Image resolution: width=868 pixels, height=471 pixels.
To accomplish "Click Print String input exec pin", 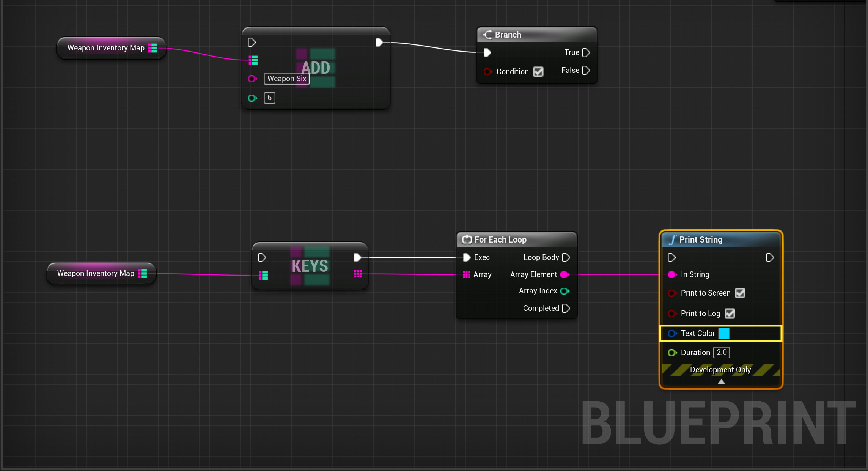I will pyautogui.click(x=671, y=258).
